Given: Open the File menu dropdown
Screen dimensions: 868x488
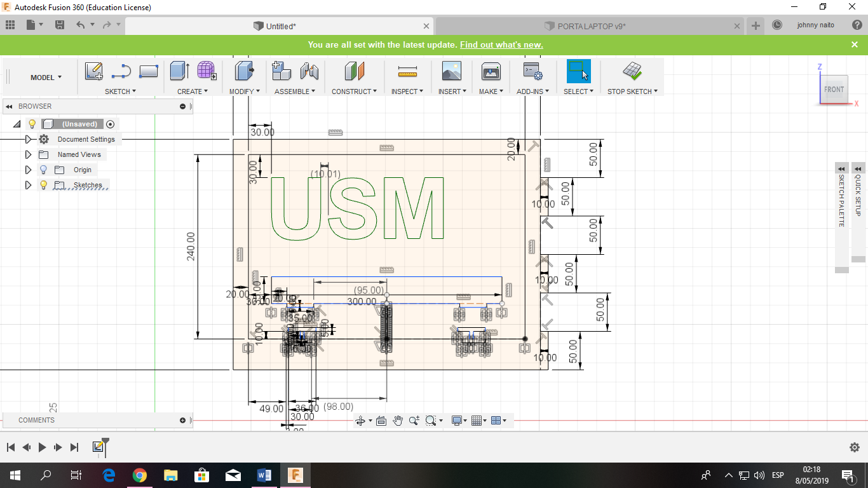Looking at the screenshot, I should [35, 25].
